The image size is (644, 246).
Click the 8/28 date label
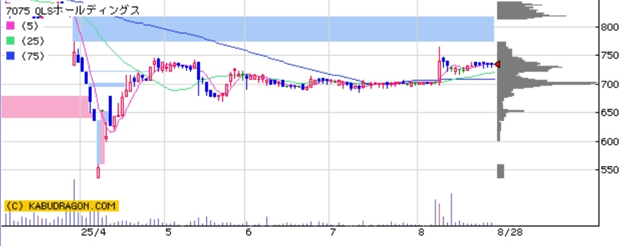510,232
